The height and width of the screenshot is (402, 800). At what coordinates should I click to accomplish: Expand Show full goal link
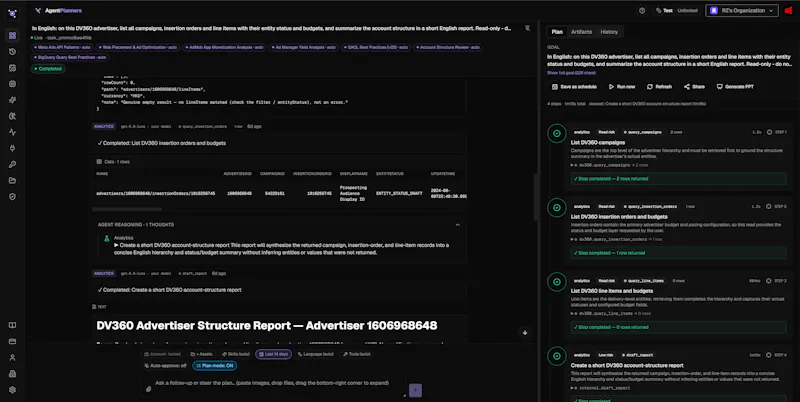(x=571, y=73)
